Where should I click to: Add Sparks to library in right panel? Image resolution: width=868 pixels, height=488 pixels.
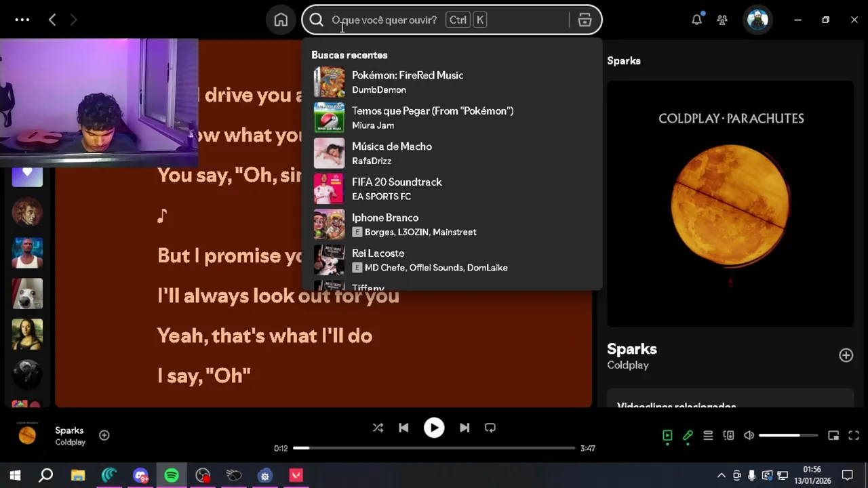846,355
